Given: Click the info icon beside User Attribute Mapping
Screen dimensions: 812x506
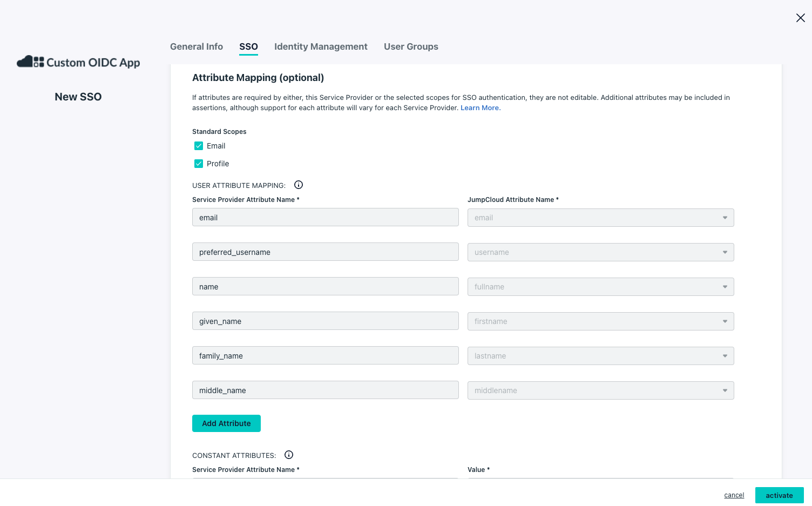Looking at the screenshot, I should click(x=299, y=185).
